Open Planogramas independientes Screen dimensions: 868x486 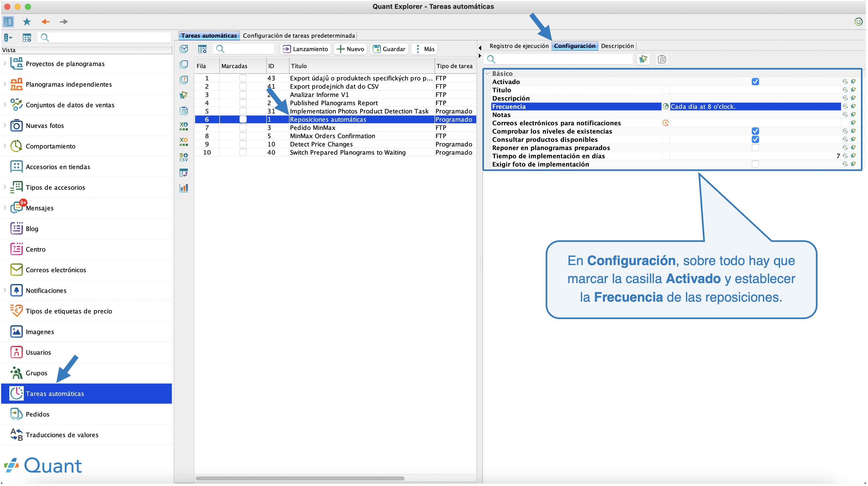coord(69,84)
